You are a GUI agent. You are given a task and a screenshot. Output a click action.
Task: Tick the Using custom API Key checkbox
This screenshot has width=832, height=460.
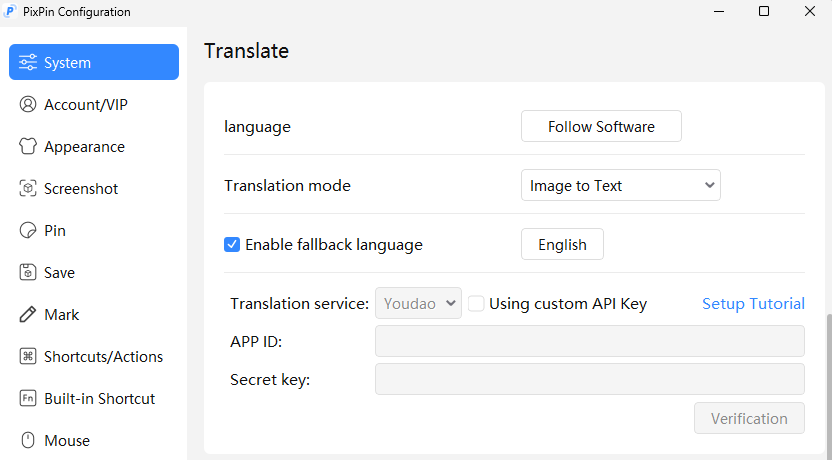tap(476, 303)
